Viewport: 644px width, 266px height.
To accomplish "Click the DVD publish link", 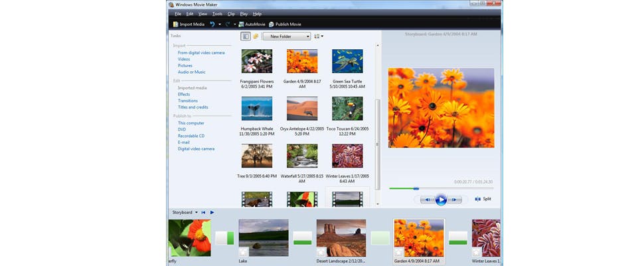I will tap(182, 130).
